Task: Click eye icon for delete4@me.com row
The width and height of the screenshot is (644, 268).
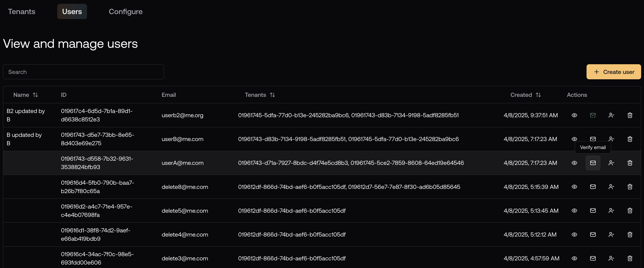Action: click(x=574, y=234)
